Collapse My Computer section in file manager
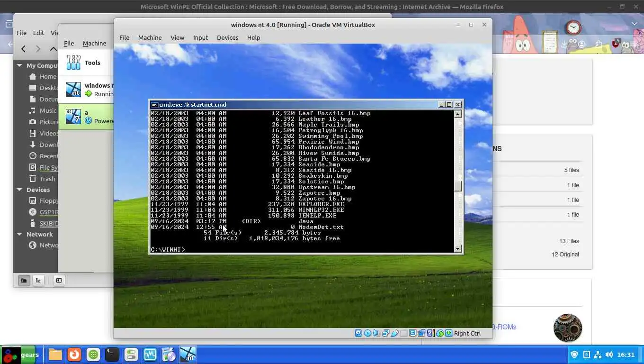 pyautogui.click(x=19, y=65)
